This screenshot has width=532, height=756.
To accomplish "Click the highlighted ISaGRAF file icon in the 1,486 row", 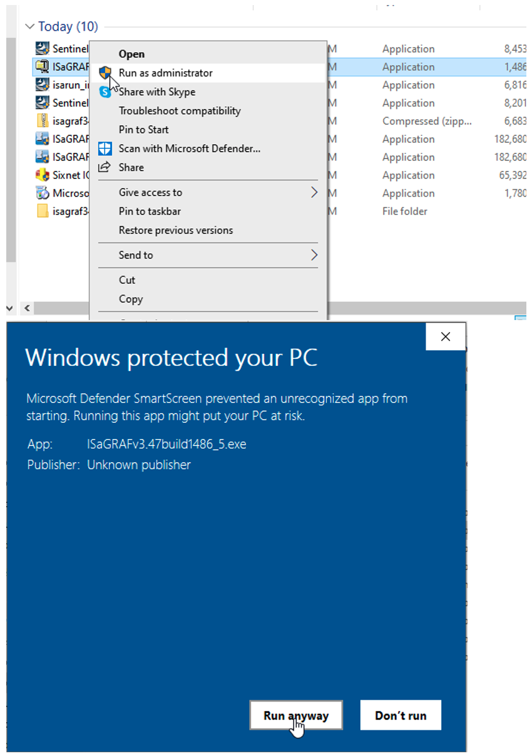I will [x=43, y=66].
